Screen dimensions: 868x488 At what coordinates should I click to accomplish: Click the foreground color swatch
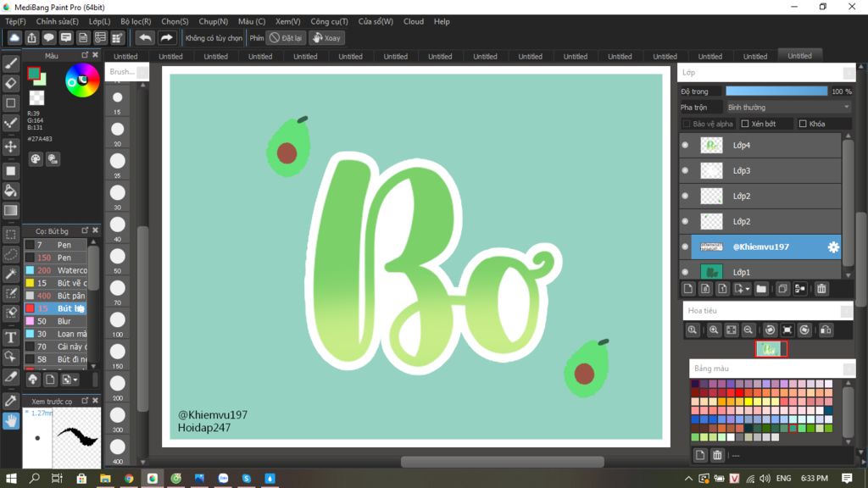tap(33, 73)
